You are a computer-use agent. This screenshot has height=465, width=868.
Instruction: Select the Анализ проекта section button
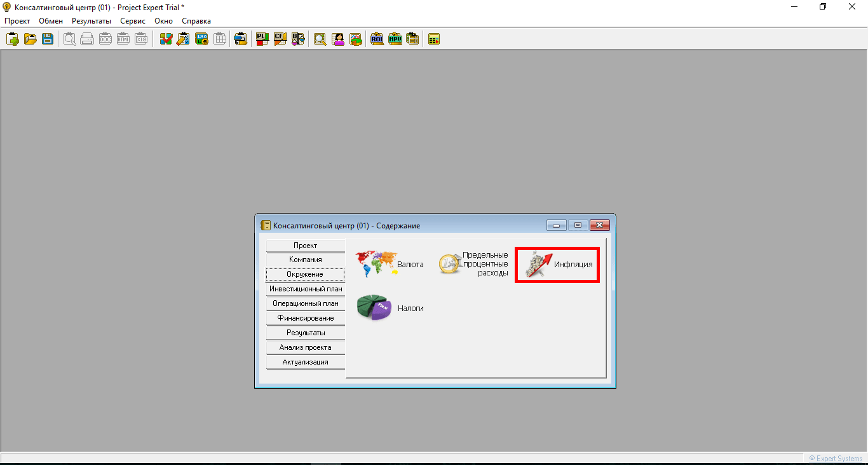(306, 347)
